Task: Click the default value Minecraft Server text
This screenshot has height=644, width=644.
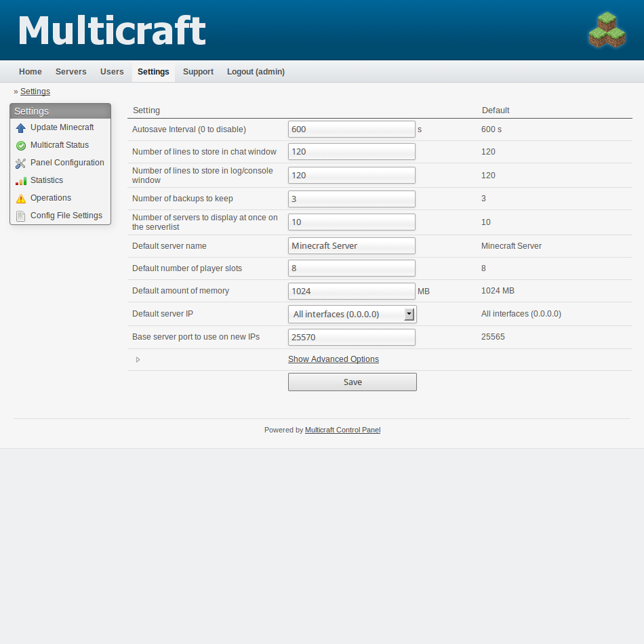Action: click(x=511, y=246)
